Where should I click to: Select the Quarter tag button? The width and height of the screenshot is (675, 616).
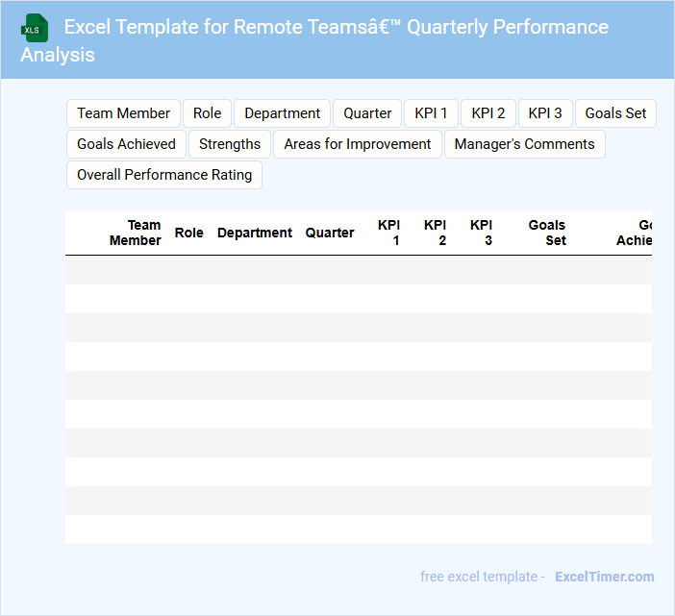367,113
